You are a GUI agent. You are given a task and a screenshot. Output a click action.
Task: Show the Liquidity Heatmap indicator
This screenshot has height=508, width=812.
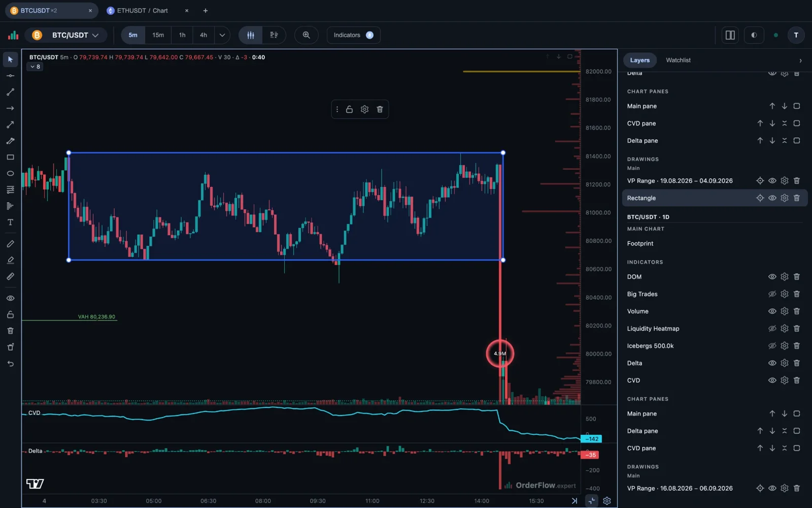(x=772, y=329)
